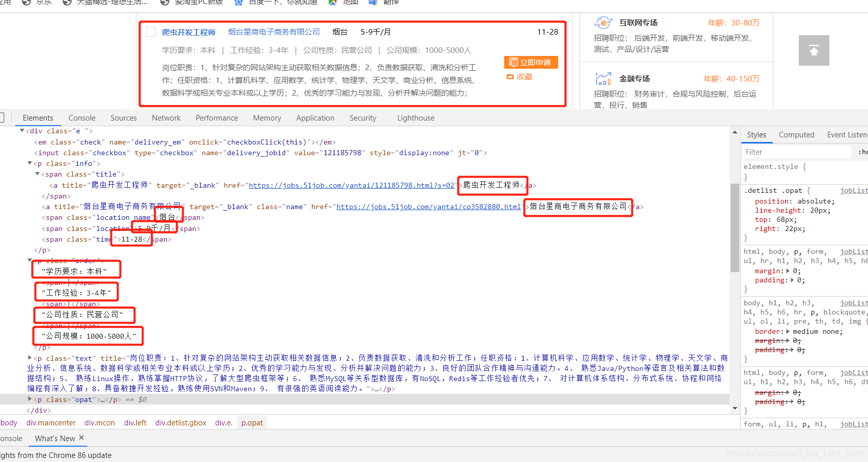Open the Lighthouse tab
The height and width of the screenshot is (462, 868).
(416, 118)
